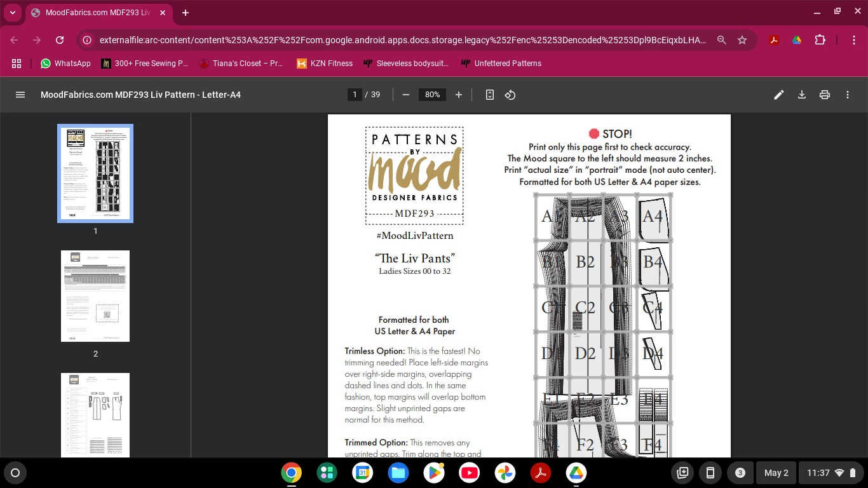
Task: Launch Chrome from the shelf
Action: 292,473
